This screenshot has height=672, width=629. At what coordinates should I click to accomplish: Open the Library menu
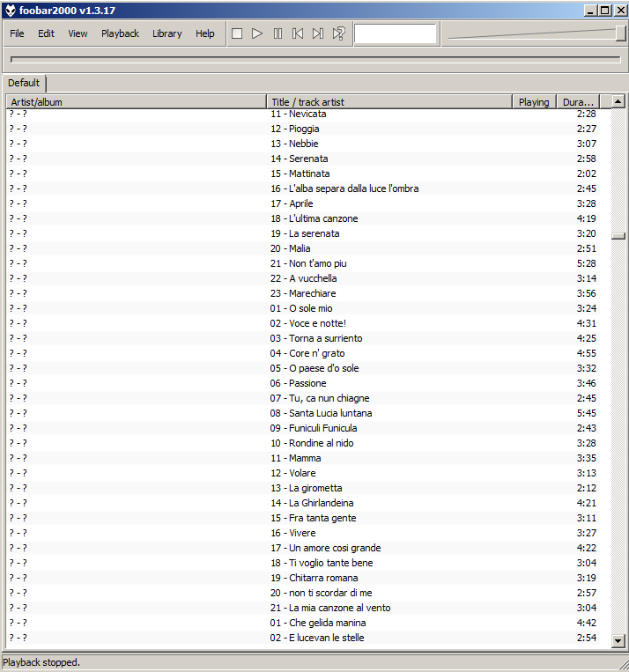tap(166, 33)
